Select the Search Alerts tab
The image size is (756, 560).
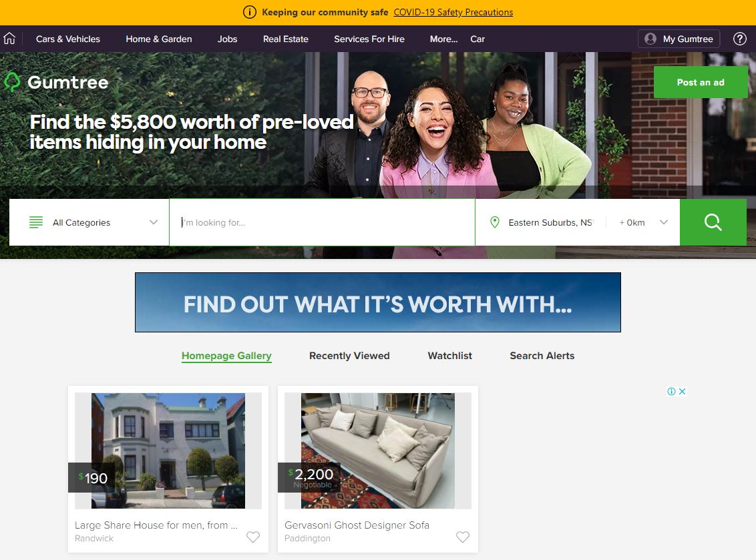click(x=542, y=356)
